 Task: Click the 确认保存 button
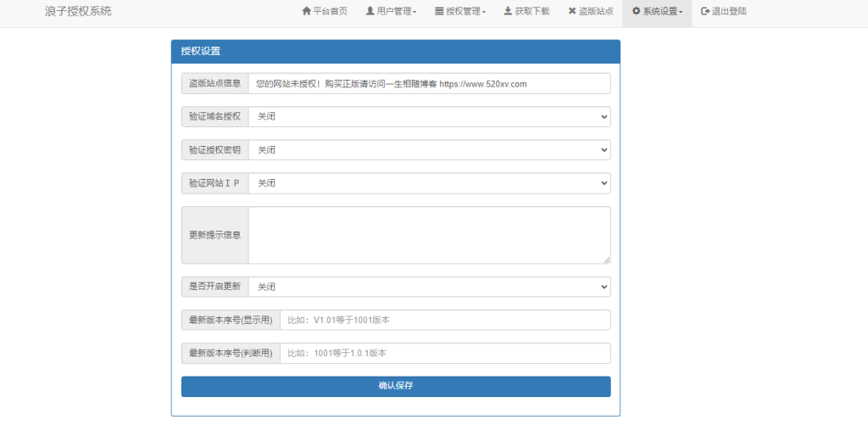(x=396, y=387)
